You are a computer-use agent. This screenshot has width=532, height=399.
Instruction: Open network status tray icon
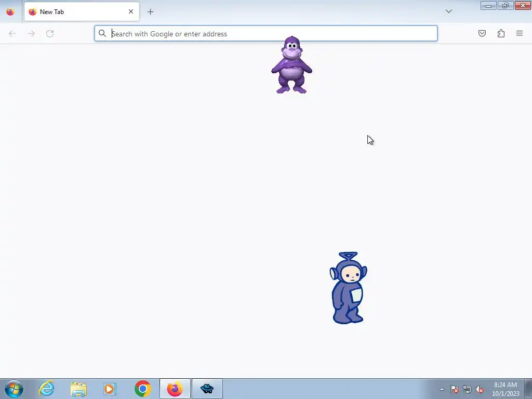tap(467, 389)
